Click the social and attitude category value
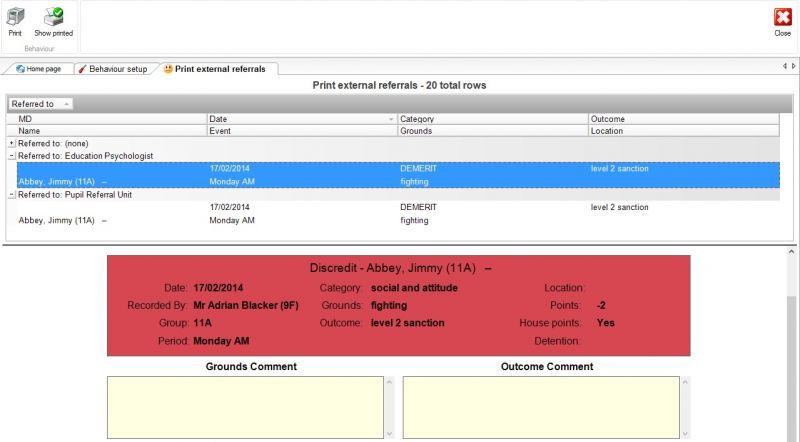 [x=414, y=288]
